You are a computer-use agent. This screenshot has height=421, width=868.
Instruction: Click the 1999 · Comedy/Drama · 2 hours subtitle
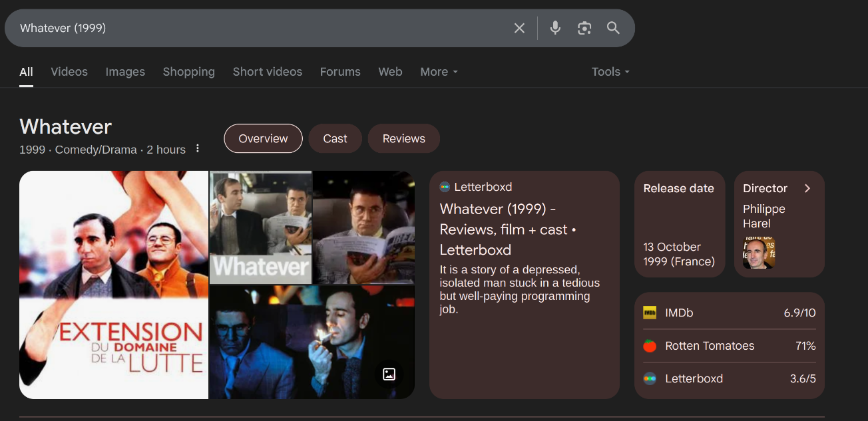click(x=103, y=150)
